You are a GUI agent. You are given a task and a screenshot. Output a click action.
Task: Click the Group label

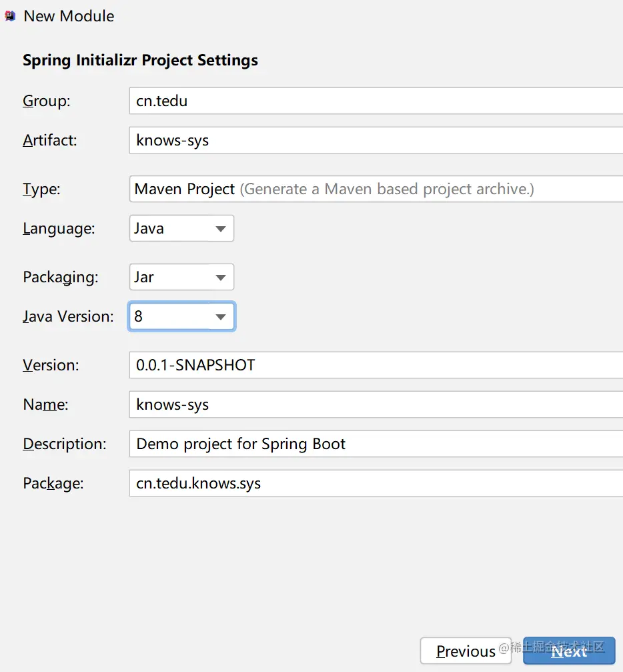coord(46,101)
